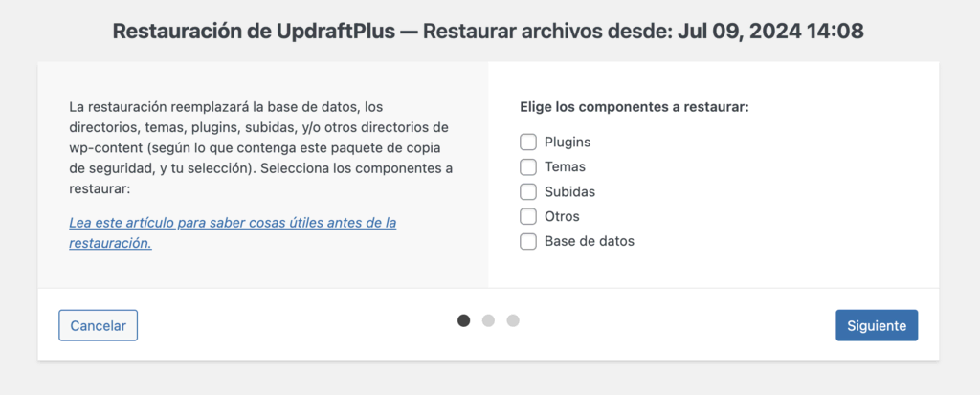Select the Otros checkbox

pyautogui.click(x=528, y=216)
